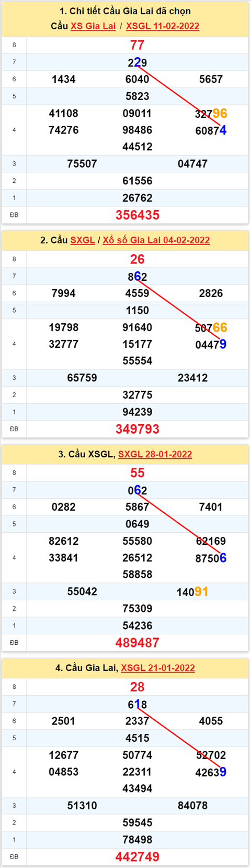Click number 32796 with orange digits

[x=211, y=114]
